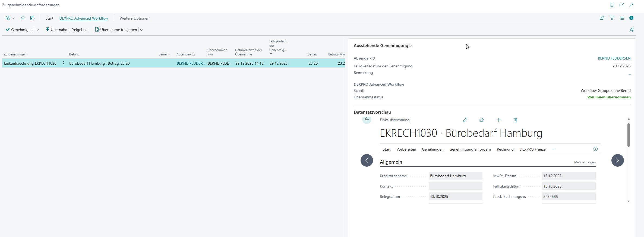Screen dimensions: 644x237
Task: Click the Kred.-Rechnungsnr. field
Action: 569,197
